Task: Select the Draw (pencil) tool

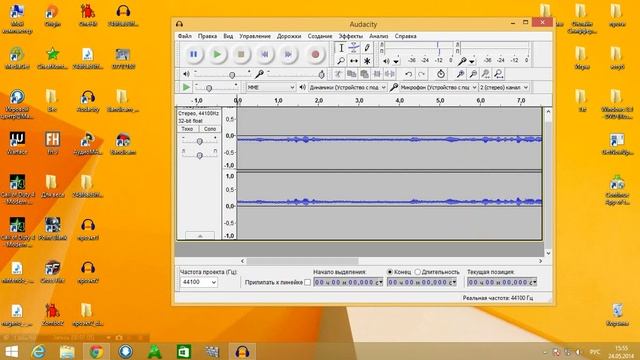Action: pos(367,48)
